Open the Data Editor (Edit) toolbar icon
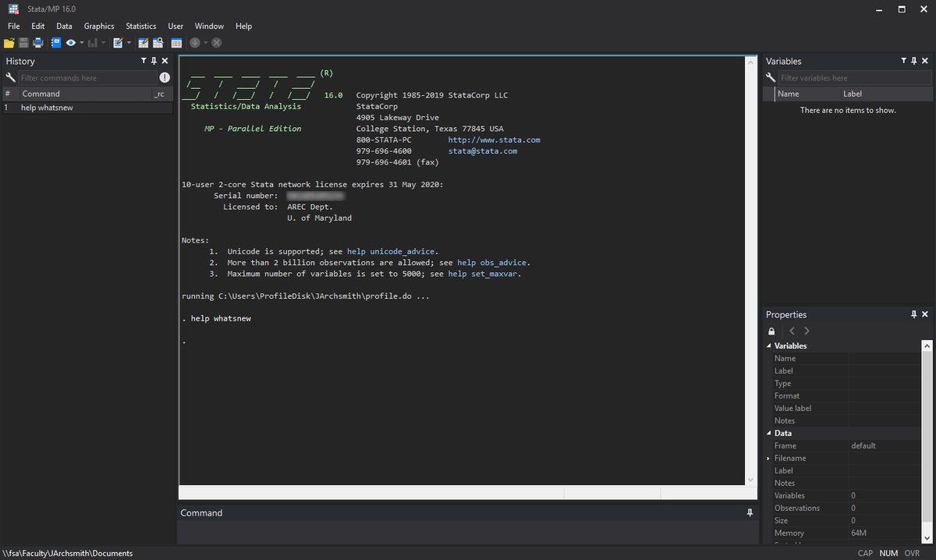The image size is (936, 560). tap(144, 43)
